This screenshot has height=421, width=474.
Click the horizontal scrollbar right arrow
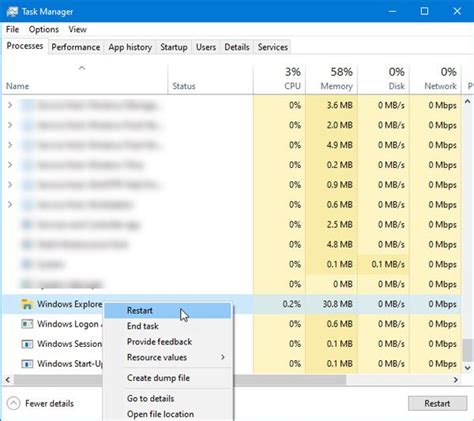coord(456,380)
